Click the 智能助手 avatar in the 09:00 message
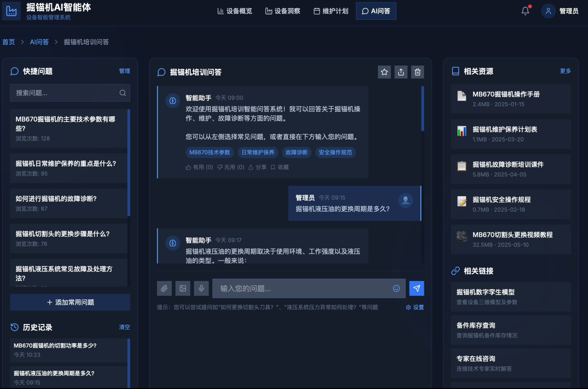The width and height of the screenshot is (588, 389). pos(173,101)
